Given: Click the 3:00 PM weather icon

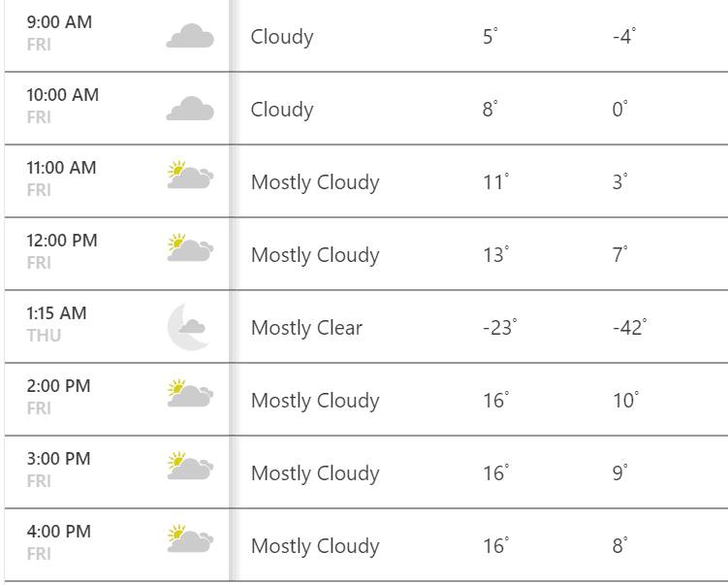Looking at the screenshot, I should point(190,466).
